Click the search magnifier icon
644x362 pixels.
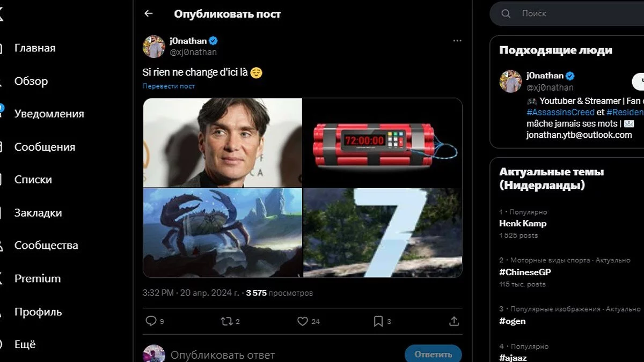pos(506,14)
